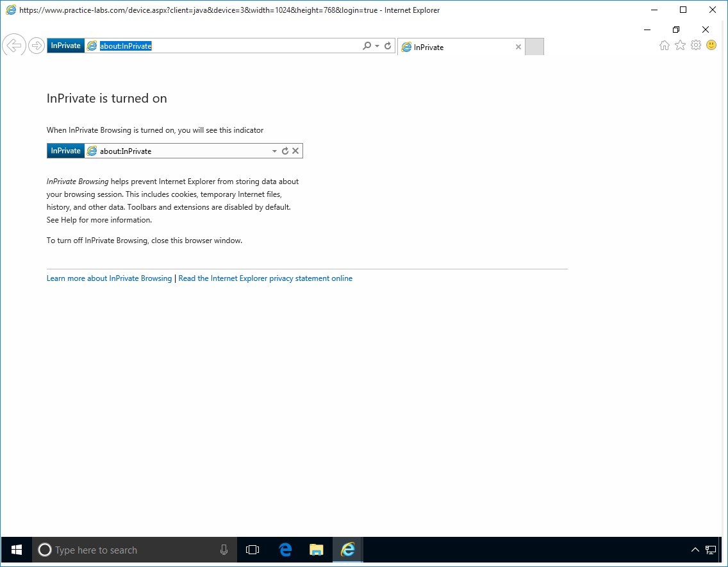This screenshot has height=567, width=728.
Task: Click the smiley feedback icon
Action: coord(711,46)
